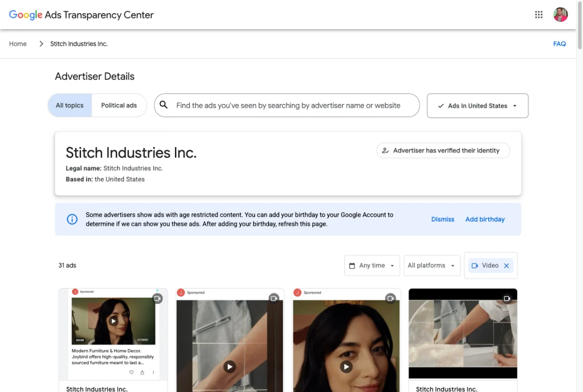Play the third ad's woman close-up video
583x392 pixels.
pos(346,367)
